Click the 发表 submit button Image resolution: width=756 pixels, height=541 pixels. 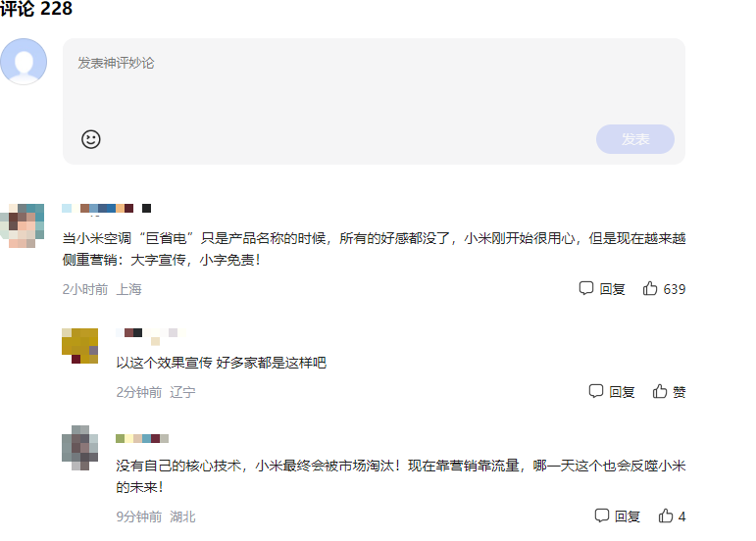tap(634, 139)
